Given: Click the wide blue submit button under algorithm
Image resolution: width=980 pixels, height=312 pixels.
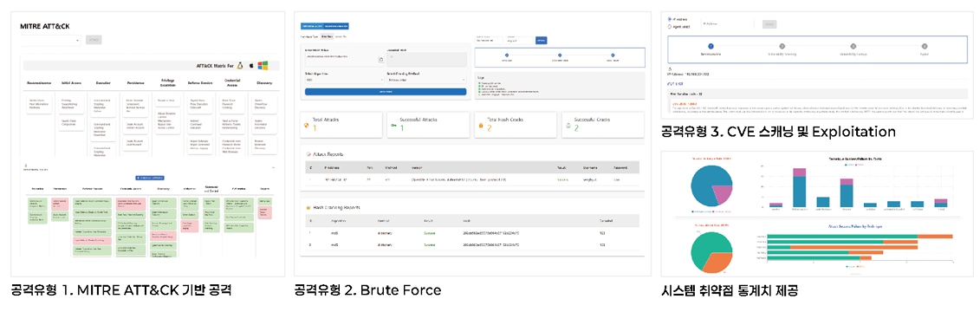Looking at the screenshot, I should pos(385,92).
